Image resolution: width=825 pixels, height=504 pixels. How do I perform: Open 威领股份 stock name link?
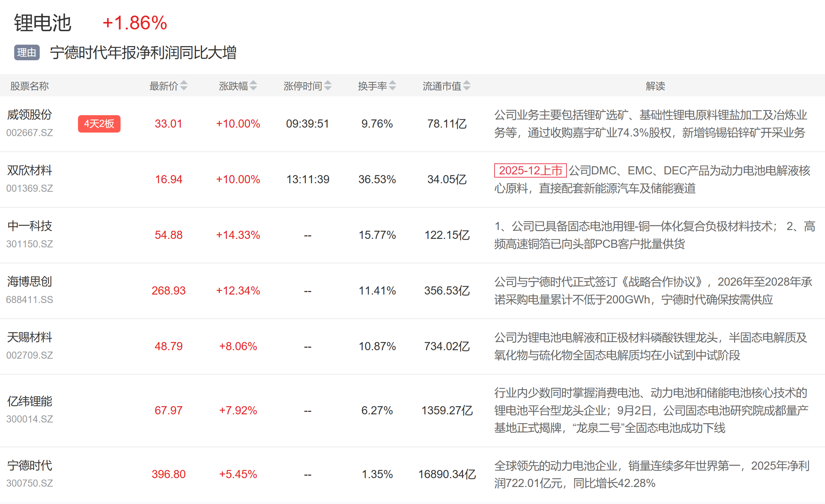pos(29,114)
